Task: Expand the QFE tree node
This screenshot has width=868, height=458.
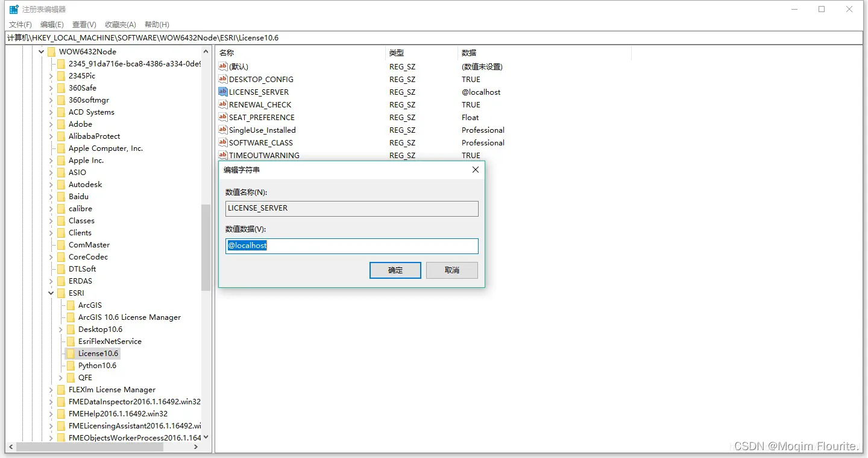Action: pyautogui.click(x=61, y=378)
